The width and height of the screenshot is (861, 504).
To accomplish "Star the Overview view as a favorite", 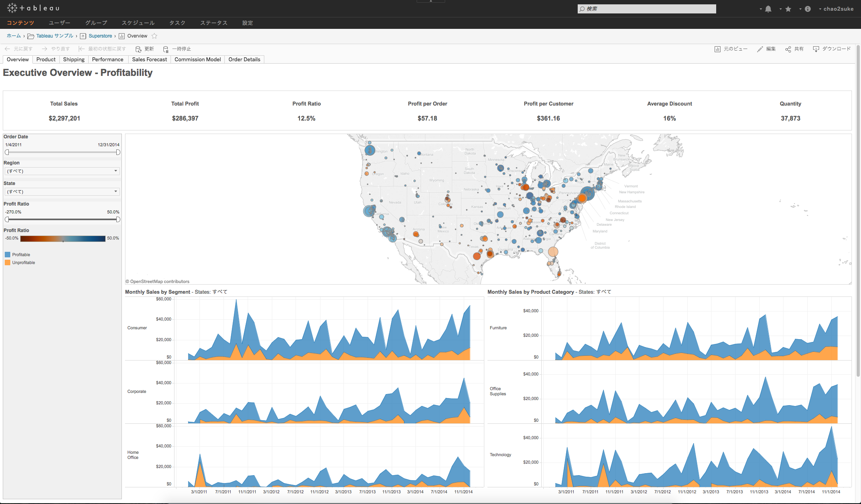I will pyautogui.click(x=154, y=36).
